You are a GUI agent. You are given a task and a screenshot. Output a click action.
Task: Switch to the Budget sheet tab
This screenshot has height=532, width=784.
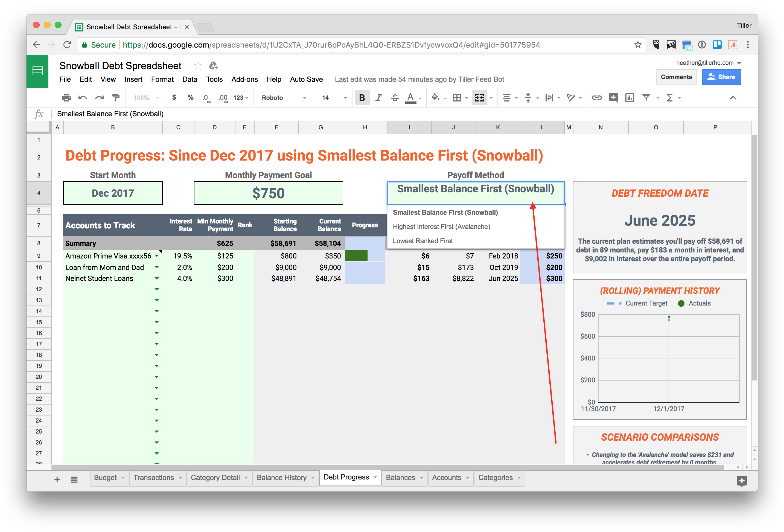click(109, 478)
